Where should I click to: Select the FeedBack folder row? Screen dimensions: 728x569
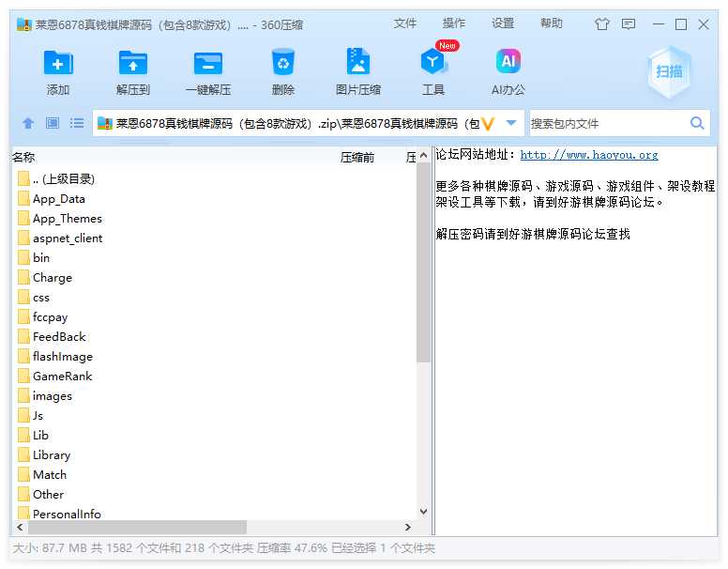(216, 336)
